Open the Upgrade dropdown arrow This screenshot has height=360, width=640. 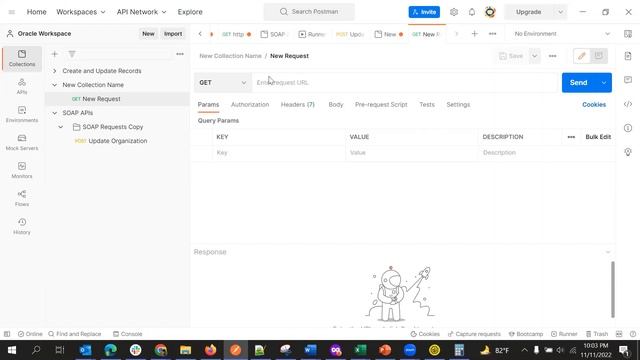560,12
